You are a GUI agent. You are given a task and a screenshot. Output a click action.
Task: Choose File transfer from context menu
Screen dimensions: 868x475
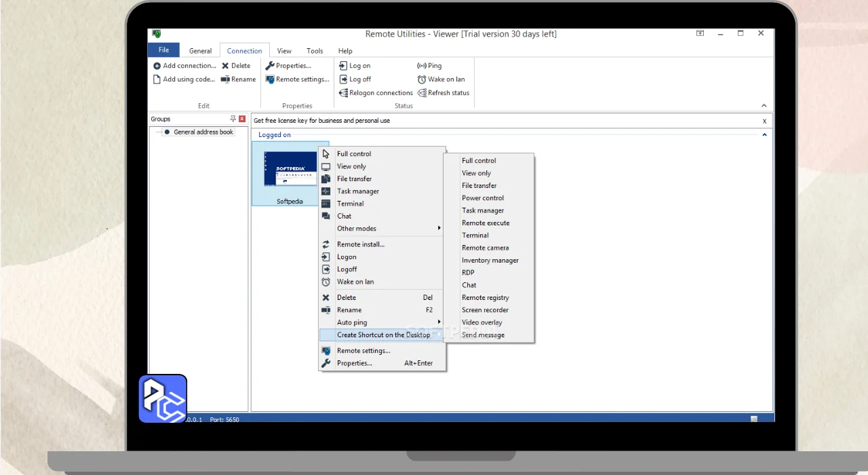(x=354, y=179)
